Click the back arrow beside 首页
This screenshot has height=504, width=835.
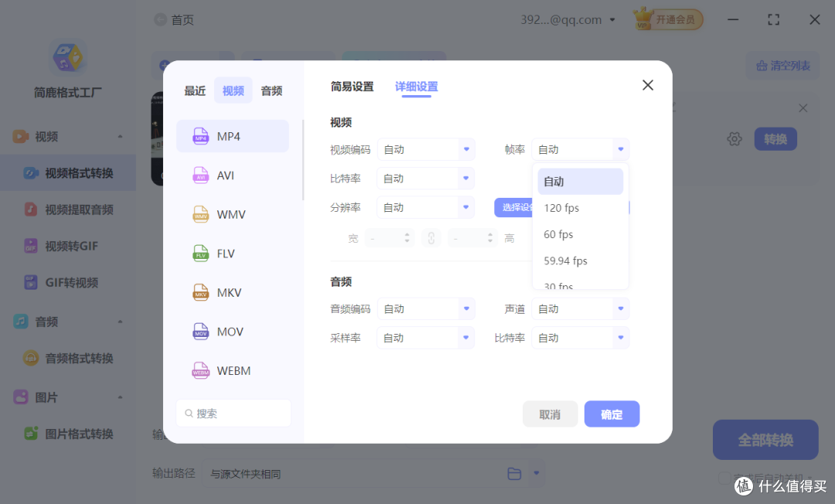160,19
